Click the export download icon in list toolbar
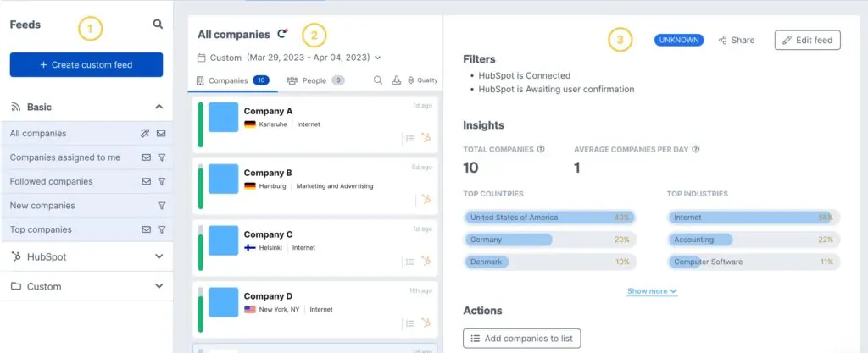 397,80
